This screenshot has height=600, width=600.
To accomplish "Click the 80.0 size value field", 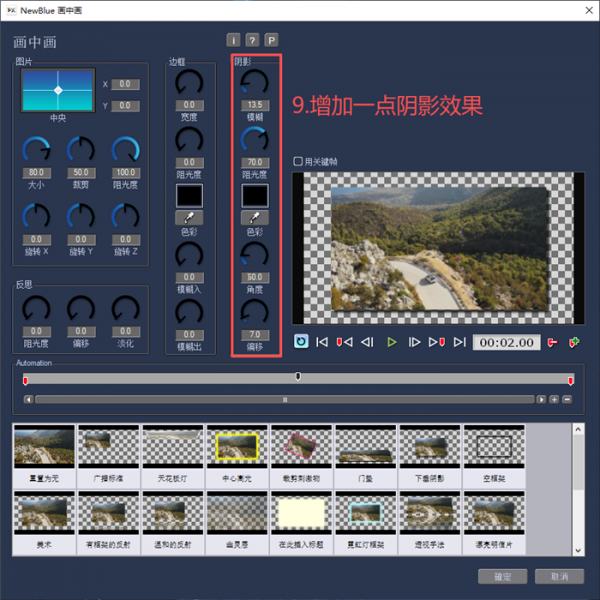I will tap(36, 173).
